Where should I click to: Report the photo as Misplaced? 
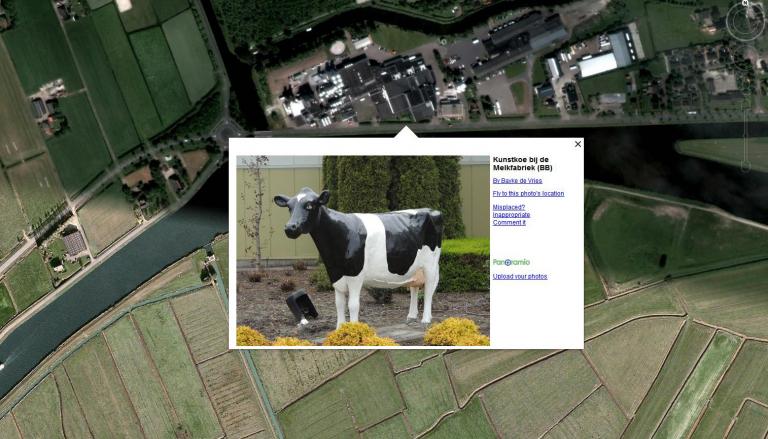[x=509, y=207]
